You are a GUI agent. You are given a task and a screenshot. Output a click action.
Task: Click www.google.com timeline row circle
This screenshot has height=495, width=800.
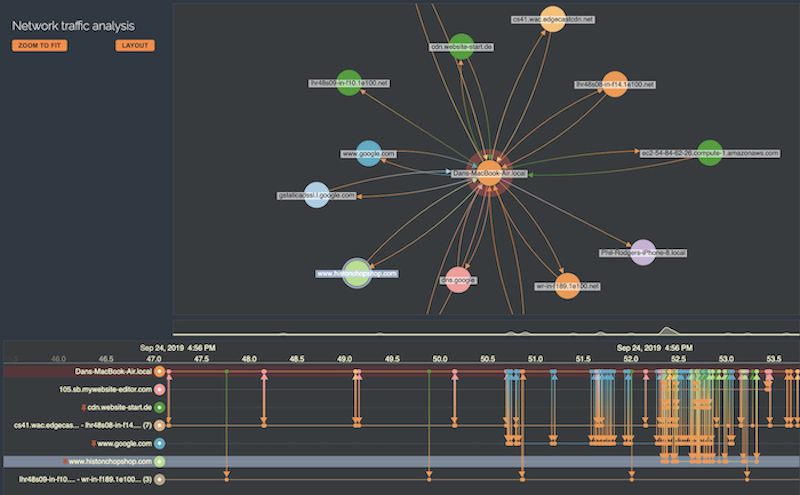[x=160, y=443]
